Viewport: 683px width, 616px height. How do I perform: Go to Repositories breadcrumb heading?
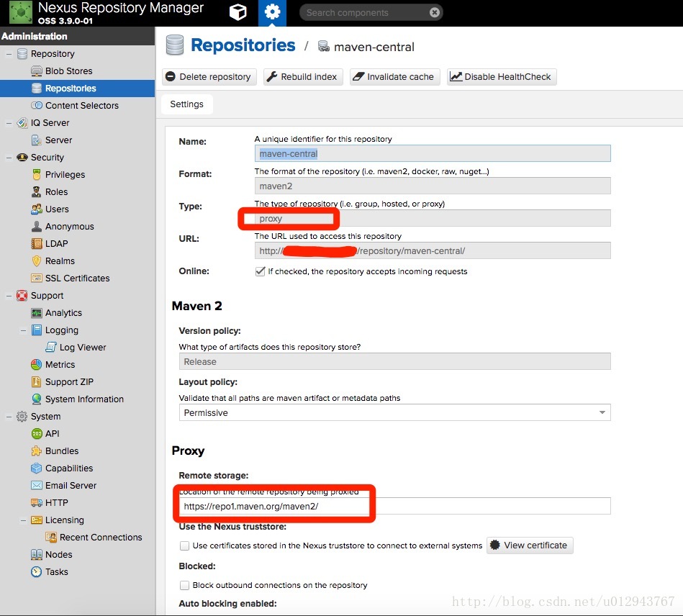243,45
